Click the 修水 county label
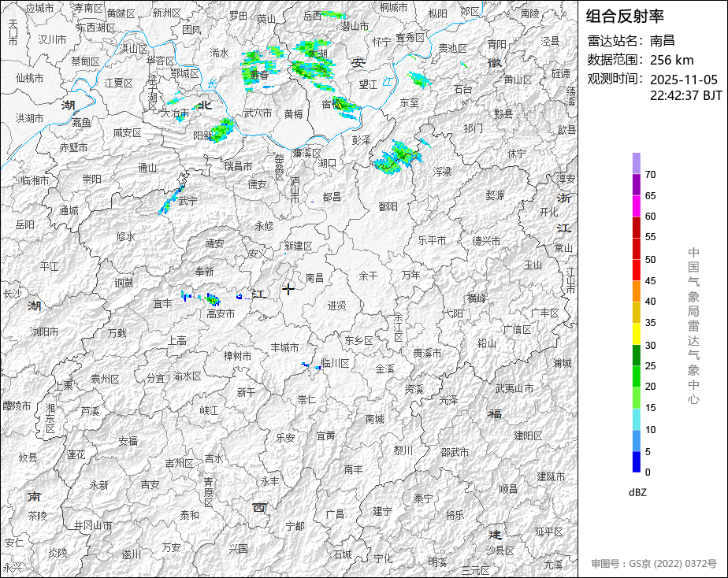This screenshot has height=578, width=728. pyautogui.click(x=125, y=236)
